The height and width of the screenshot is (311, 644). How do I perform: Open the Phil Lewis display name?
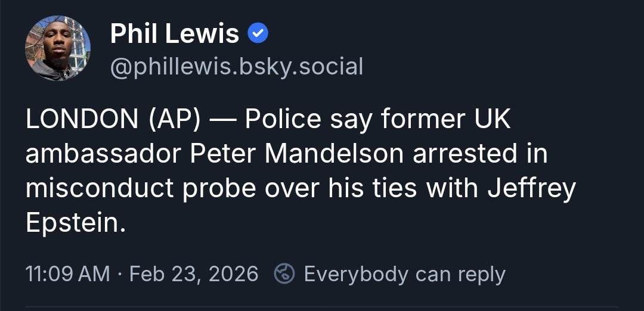174,35
